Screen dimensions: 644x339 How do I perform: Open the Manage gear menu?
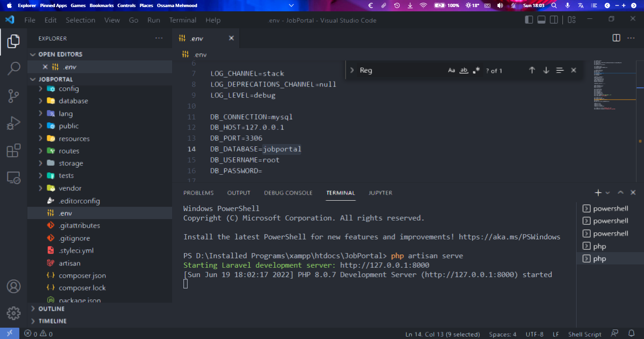pyautogui.click(x=14, y=313)
